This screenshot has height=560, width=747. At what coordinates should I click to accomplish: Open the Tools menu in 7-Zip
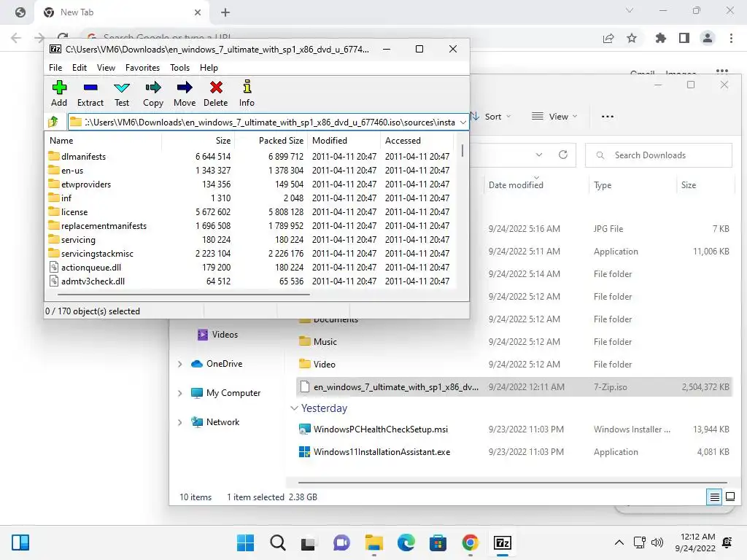point(179,68)
